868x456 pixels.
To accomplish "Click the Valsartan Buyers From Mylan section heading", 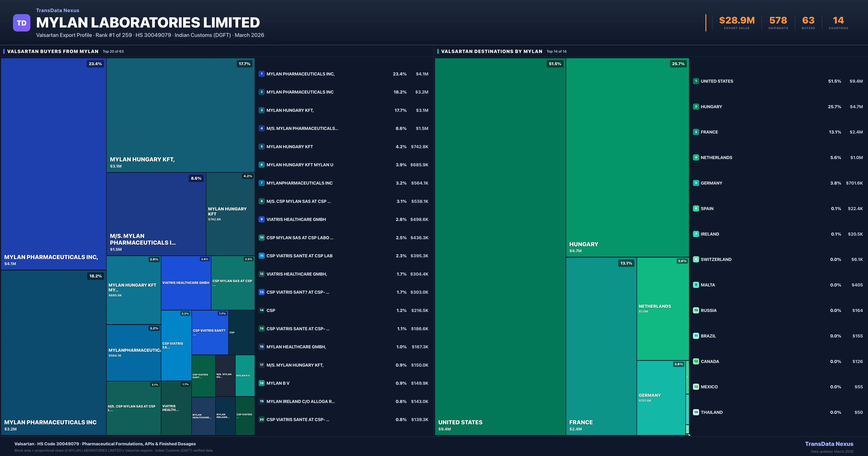I will click(x=53, y=51).
